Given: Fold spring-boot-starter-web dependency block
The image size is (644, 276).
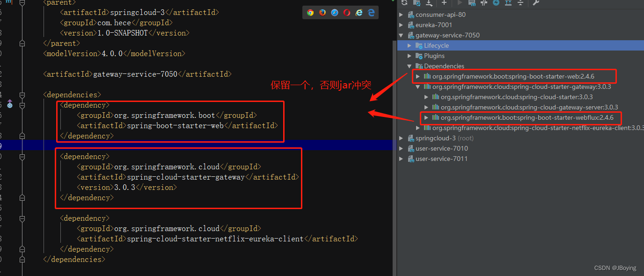Looking at the screenshot, I should point(22,105).
